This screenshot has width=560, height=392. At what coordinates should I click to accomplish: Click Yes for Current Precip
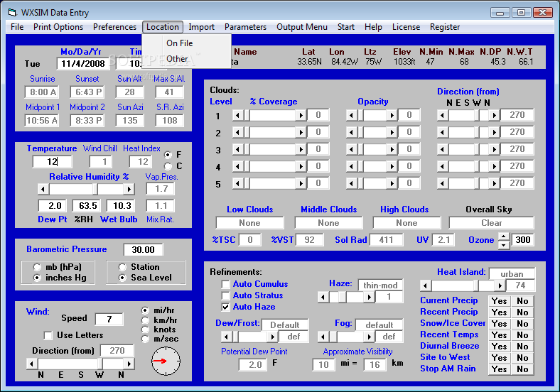pyautogui.click(x=499, y=301)
